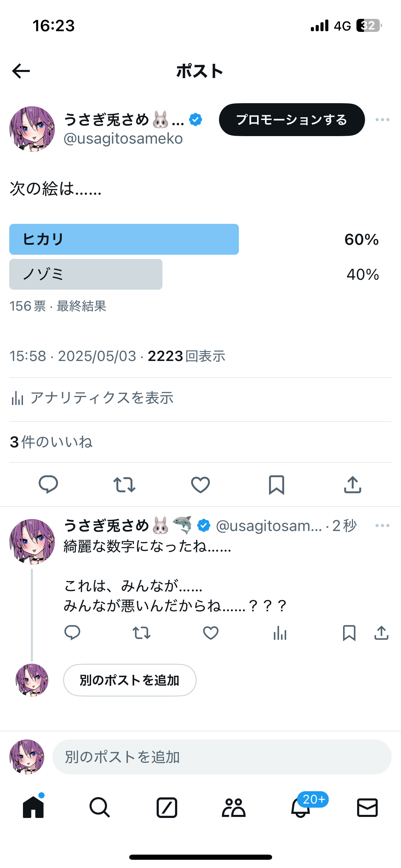Tap 別のポストを追加 outlined button
The width and height of the screenshot is (401, 868).
130,680
